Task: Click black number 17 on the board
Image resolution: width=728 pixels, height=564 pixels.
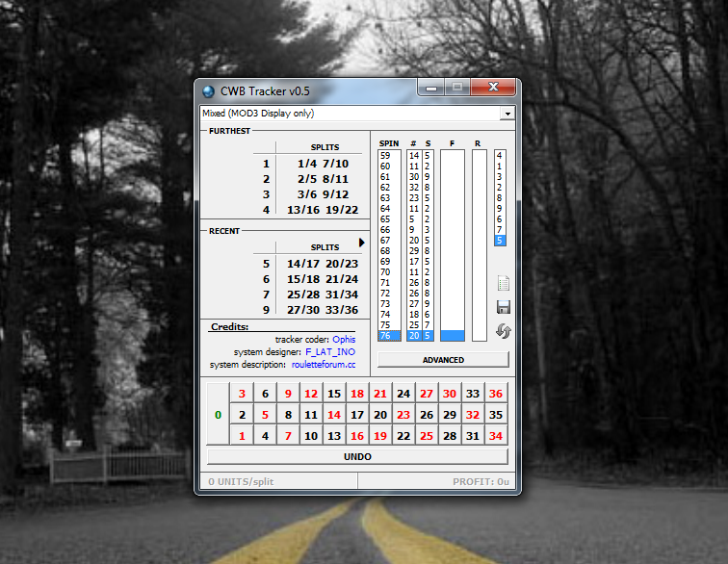Action: 357,415
